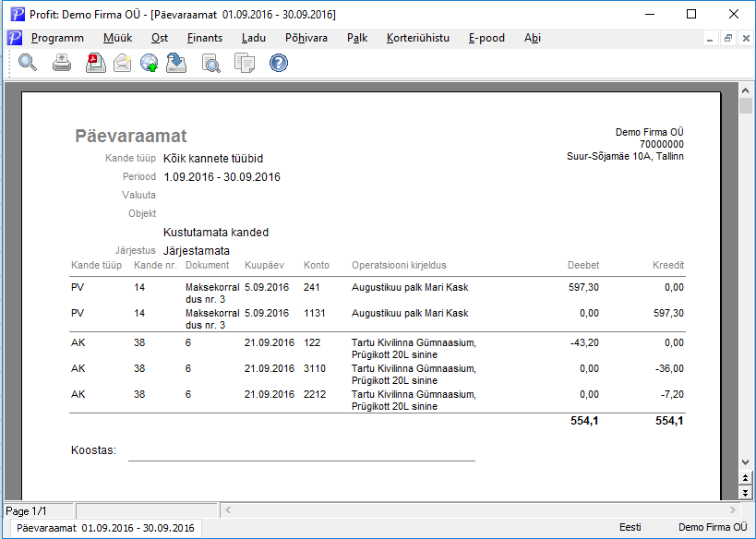The height and width of the screenshot is (539, 756).
Task: Open the document search preview icon
Action: (210, 63)
